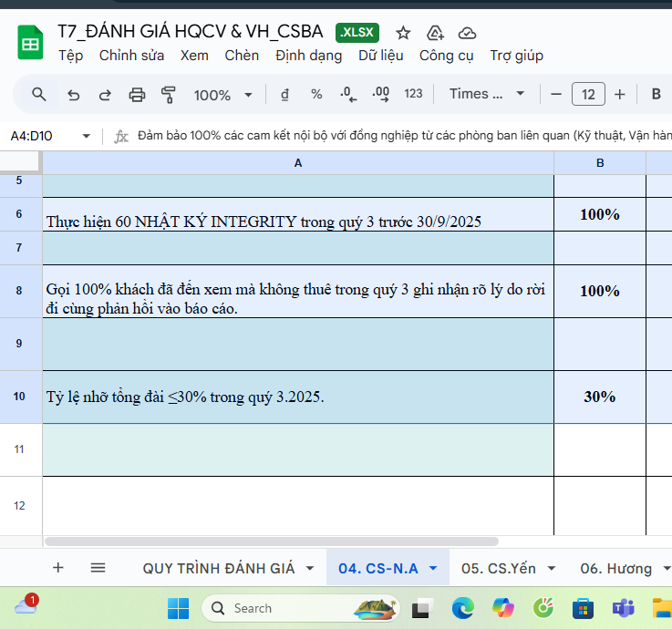
Task: Click the move to Drive folder icon
Action: point(435,33)
